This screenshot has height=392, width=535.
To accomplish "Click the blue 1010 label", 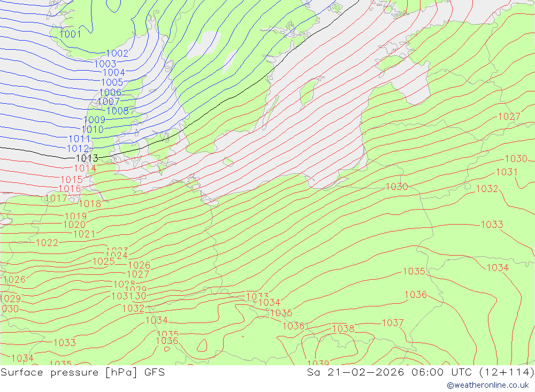I will coord(93,129).
